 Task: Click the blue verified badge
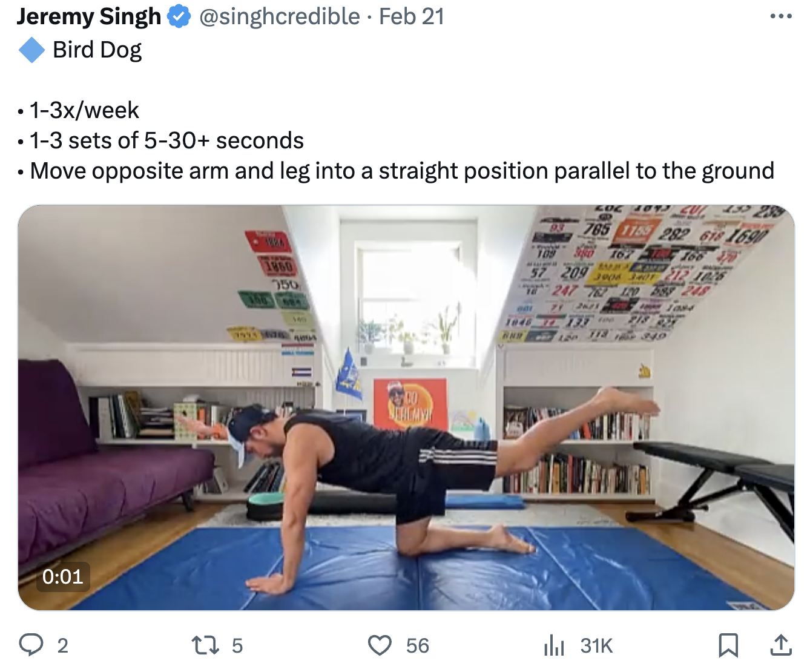179,16
